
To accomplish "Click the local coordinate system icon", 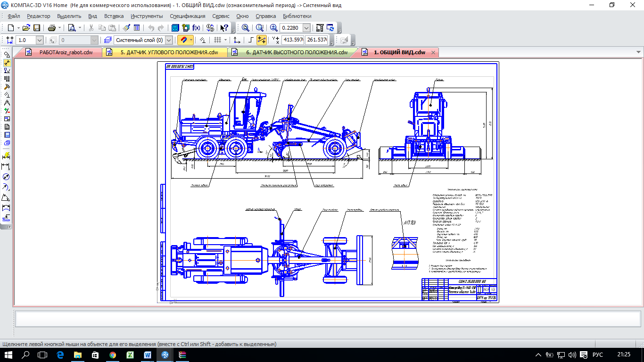I will click(x=237, y=40).
